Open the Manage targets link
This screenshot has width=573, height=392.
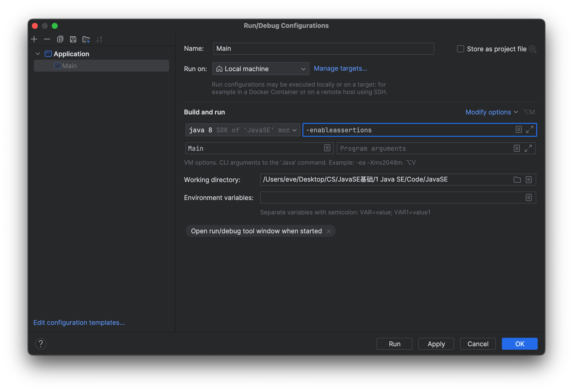pyautogui.click(x=340, y=68)
